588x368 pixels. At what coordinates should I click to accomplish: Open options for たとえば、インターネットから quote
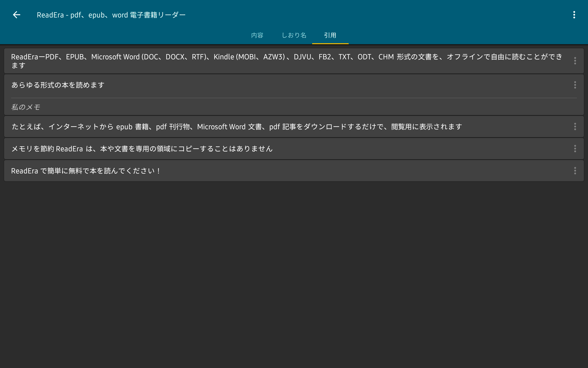click(575, 126)
